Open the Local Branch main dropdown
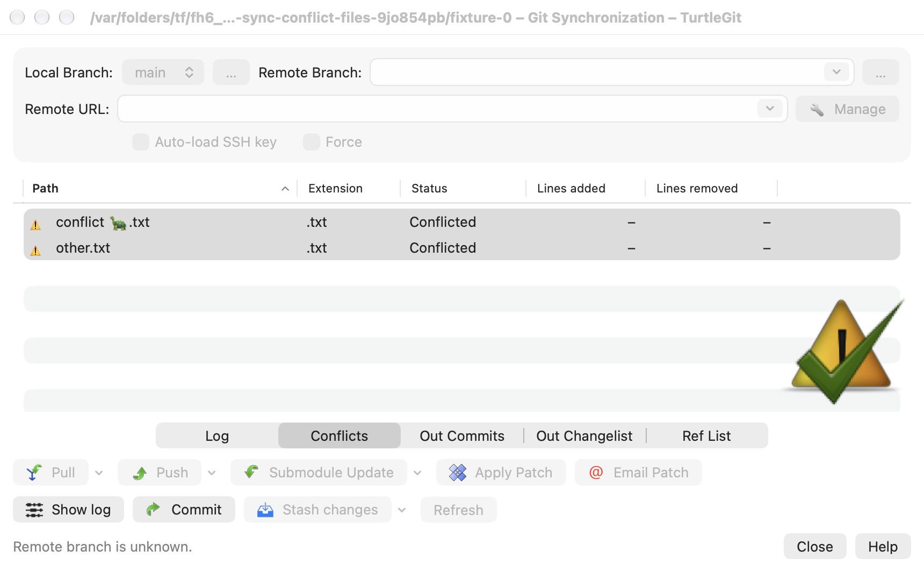Screen dimensions: 924x572 [163, 73]
